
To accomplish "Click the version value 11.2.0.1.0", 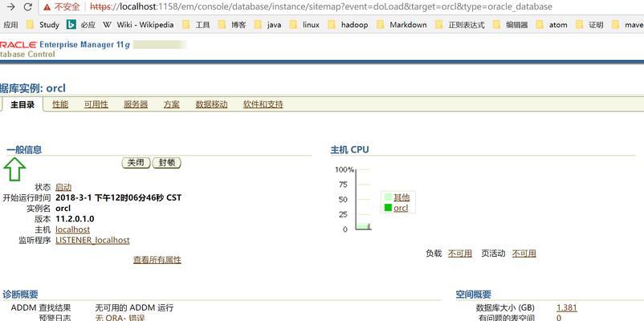I will (75, 219).
